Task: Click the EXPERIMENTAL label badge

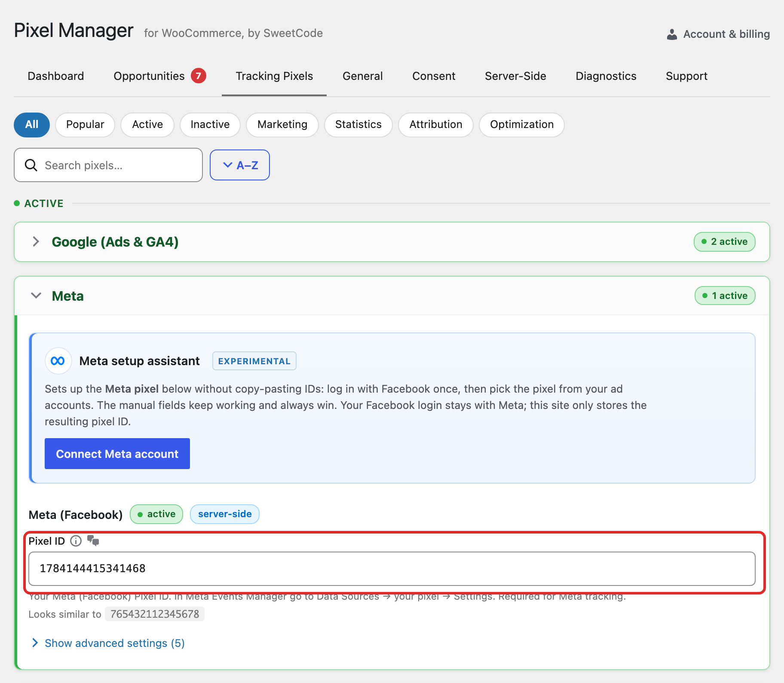Action: tap(254, 361)
